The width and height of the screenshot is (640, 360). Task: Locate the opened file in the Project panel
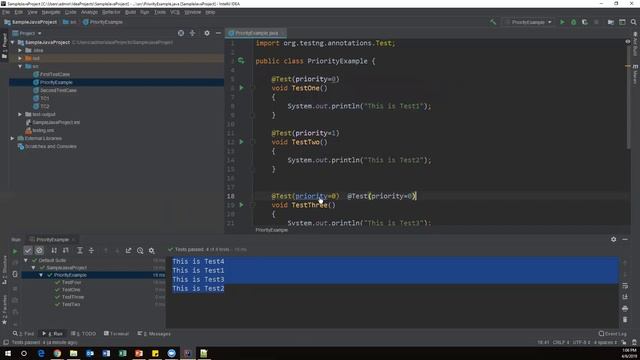tap(181, 33)
